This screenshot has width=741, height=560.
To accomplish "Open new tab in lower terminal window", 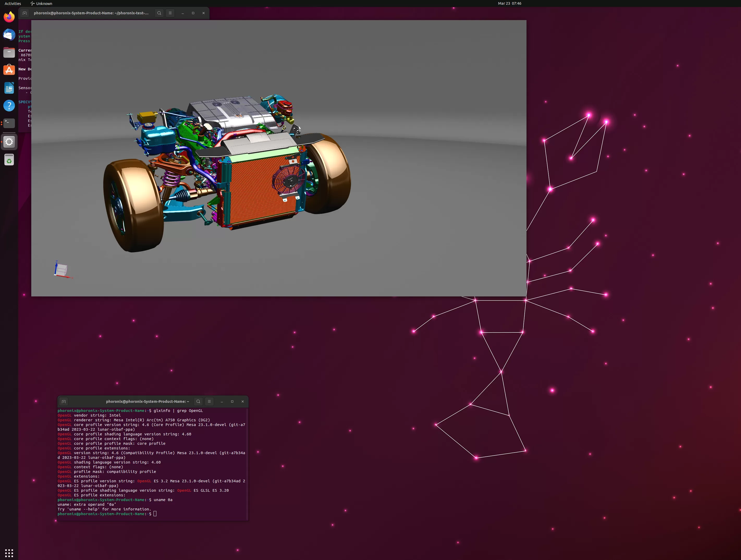I will click(64, 401).
